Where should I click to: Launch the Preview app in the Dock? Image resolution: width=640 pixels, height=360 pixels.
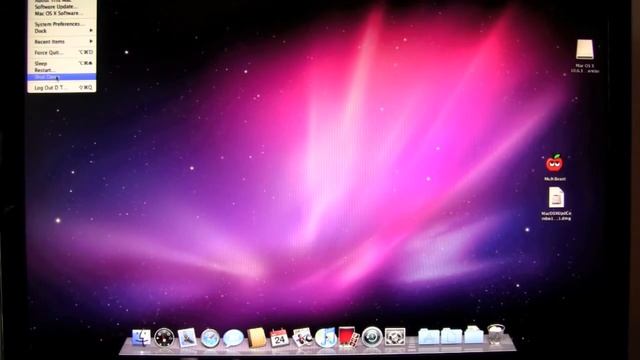click(302, 338)
